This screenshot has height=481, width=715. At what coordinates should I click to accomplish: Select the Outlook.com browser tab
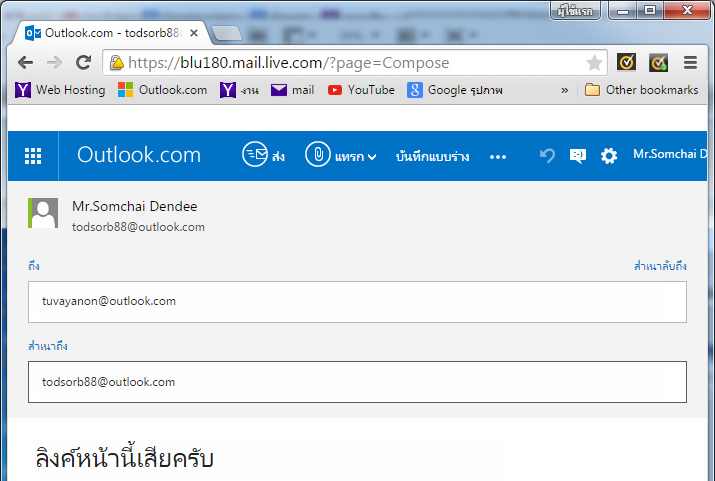click(x=110, y=32)
